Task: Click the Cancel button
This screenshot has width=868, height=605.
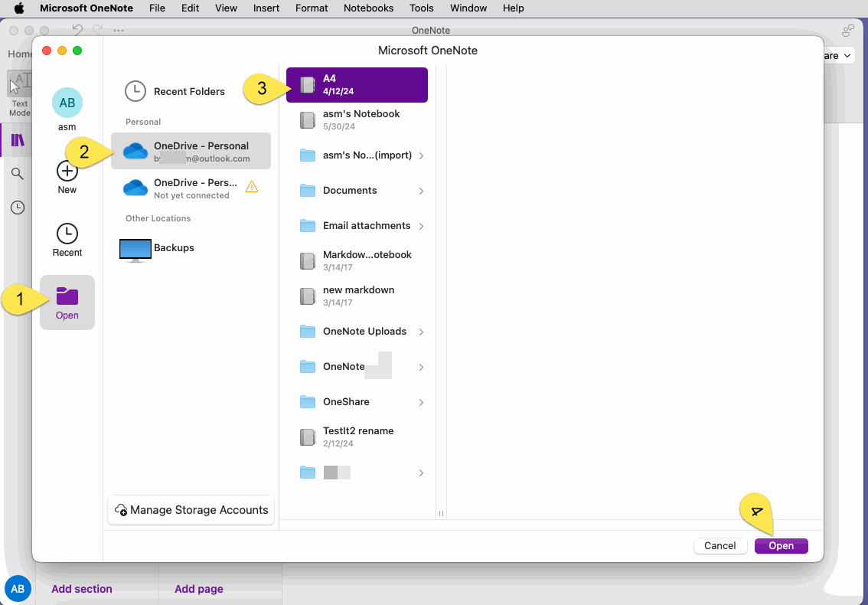Action: click(x=720, y=545)
